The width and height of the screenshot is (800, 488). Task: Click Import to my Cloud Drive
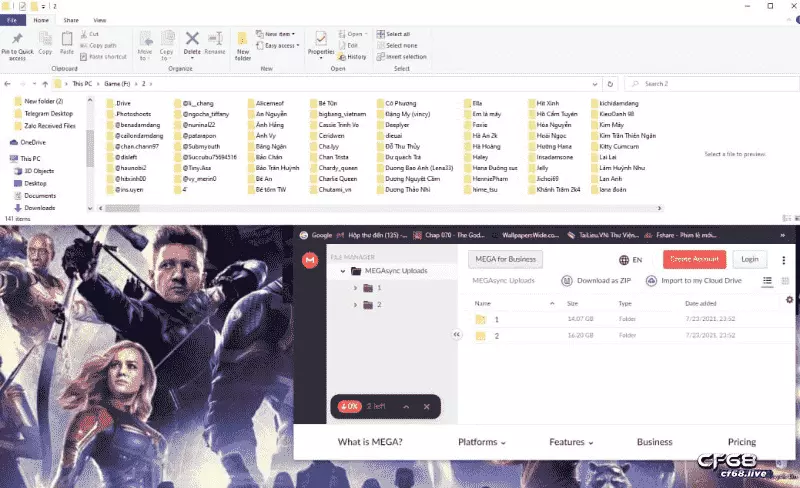694,281
